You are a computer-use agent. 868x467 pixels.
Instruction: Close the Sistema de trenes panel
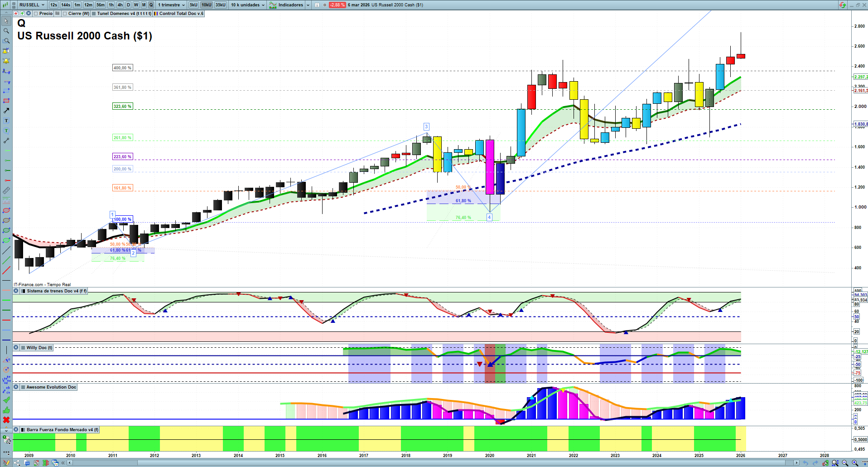16,291
